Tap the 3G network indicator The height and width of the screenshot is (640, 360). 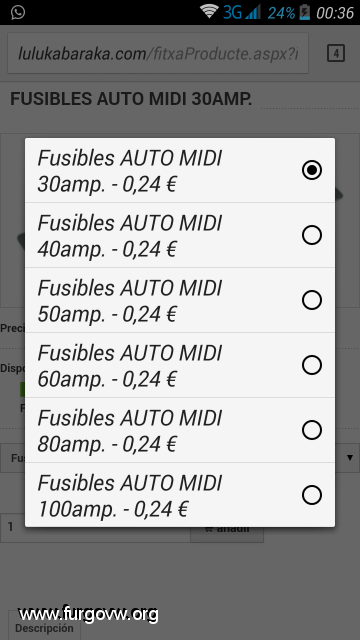pyautogui.click(x=233, y=13)
